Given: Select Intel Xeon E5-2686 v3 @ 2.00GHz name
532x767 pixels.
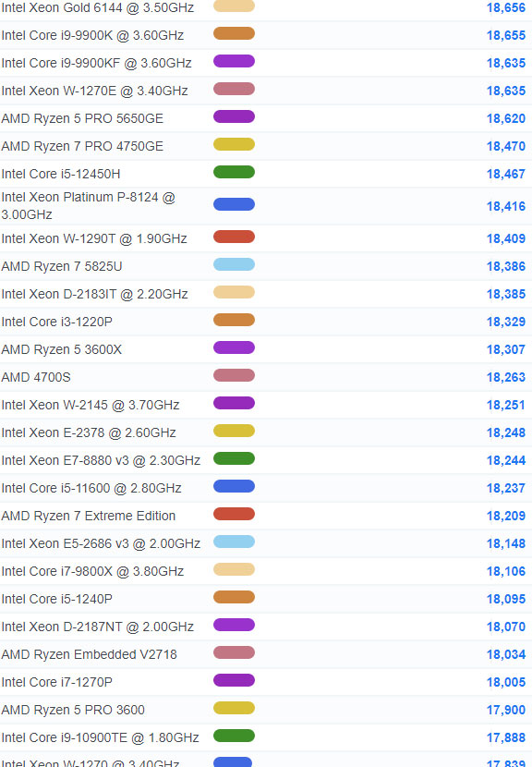Looking at the screenshot, I should tap(101, 543).
